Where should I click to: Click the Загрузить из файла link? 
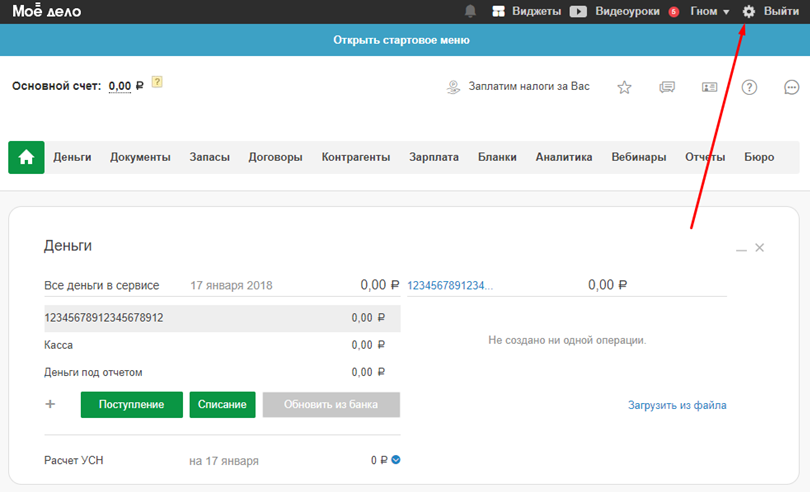[x=677, y=405]
